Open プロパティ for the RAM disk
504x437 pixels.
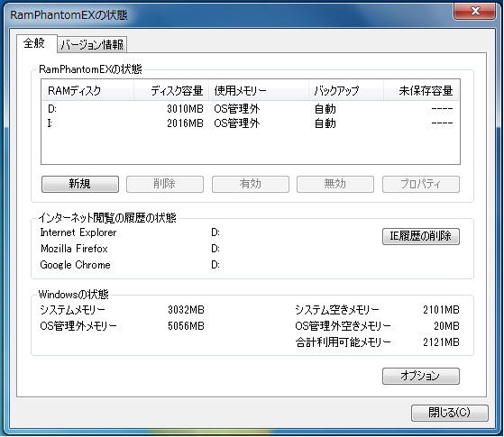coord(421,184)
